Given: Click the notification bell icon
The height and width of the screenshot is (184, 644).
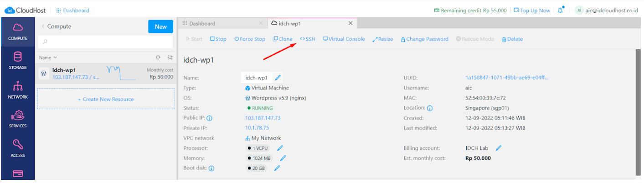Looking at the screenshot, I should [561, 11].
